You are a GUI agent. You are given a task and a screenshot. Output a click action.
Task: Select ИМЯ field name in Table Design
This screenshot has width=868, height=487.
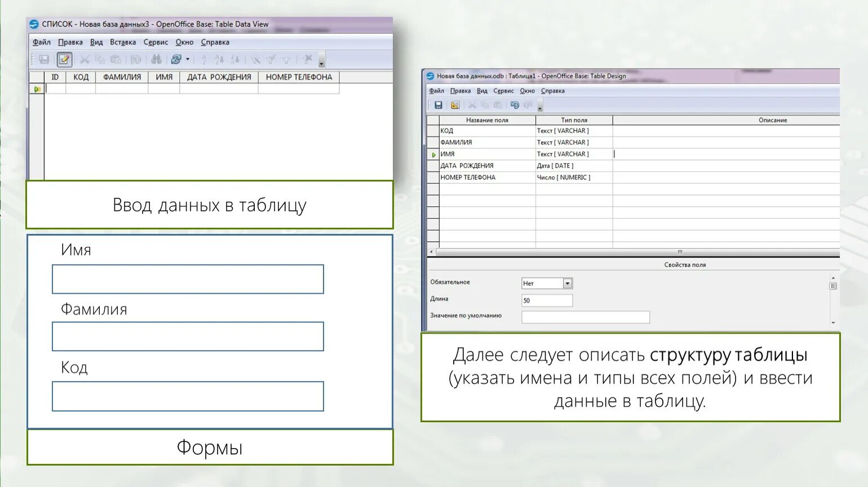tap(487, 154)
